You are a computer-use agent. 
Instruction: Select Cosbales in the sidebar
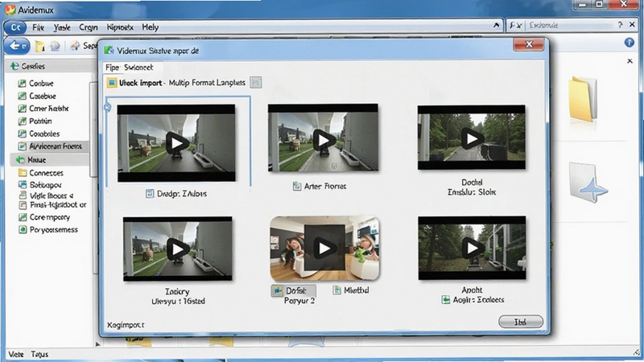point(44,134)
